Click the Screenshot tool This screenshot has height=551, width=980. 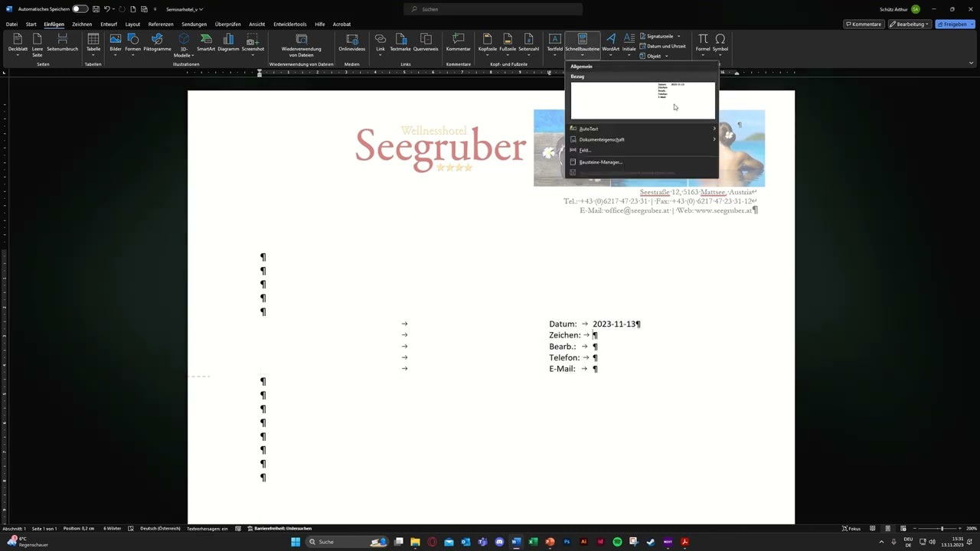click(253, 43)
